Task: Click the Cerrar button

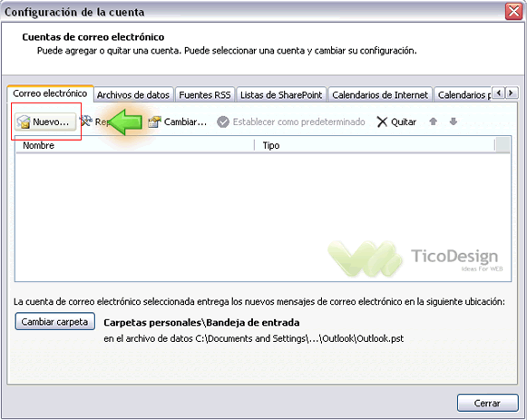Action: coord(487,403)
